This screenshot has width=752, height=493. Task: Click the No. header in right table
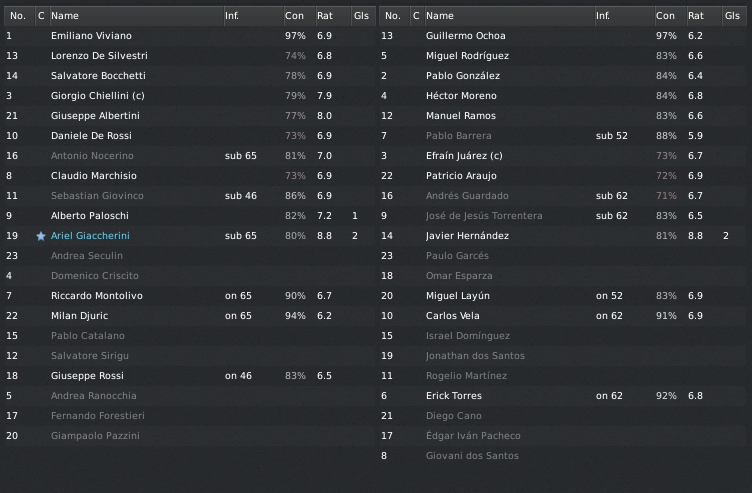pyautogui.click(x=392, y=16)
